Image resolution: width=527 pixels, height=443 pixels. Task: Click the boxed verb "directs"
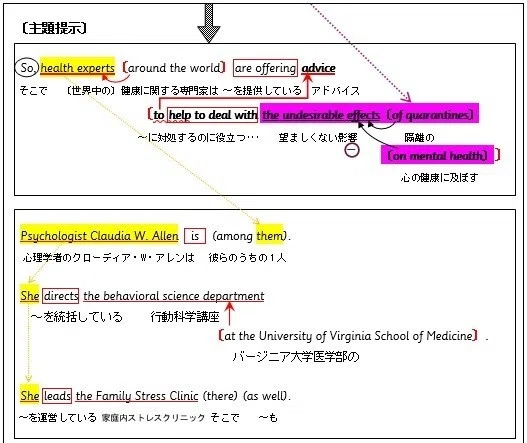pyautogui.click(x=61, y=296)
